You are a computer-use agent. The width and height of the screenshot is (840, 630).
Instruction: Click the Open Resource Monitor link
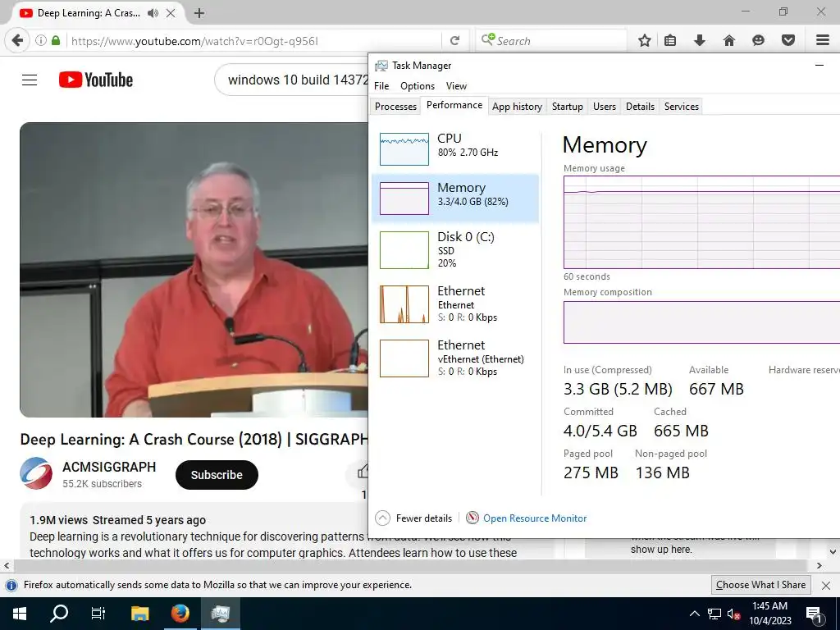coord(535,518)
